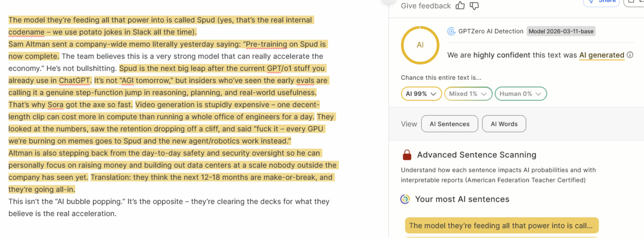Click the info icon beside AI generated

(x=630, y=55)
